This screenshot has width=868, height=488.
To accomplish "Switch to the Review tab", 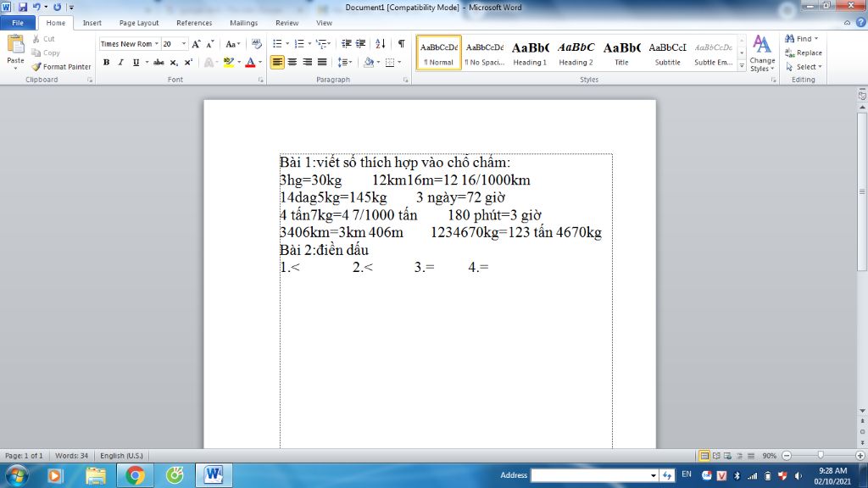I will [x=287, y=23].
